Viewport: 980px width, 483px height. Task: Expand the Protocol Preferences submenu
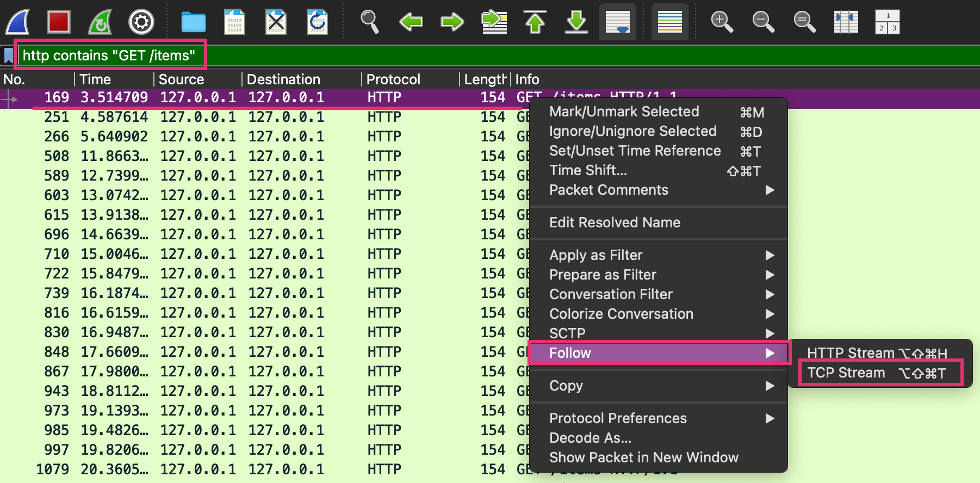(x=658, y=418)
